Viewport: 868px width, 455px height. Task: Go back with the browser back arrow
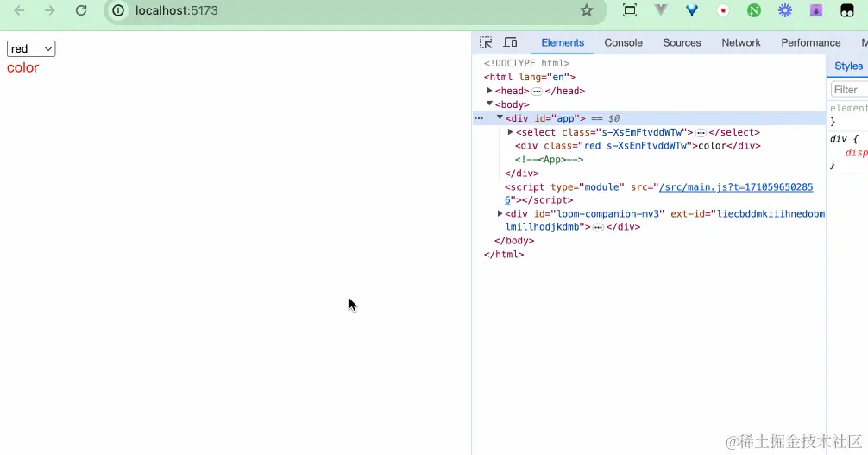click(19, 10)
